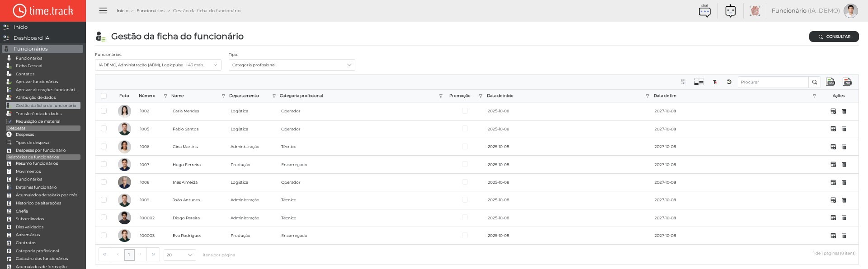Open the Promoção column filter

point(481,96)
